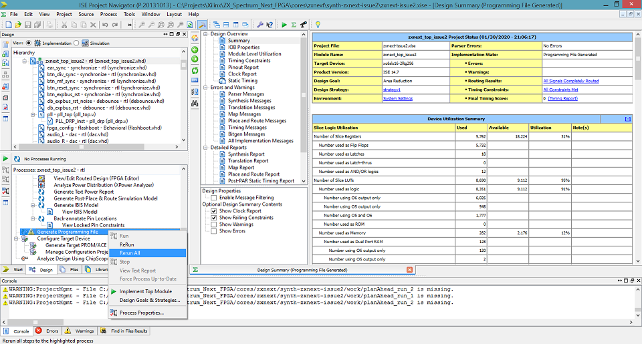Select the Implementation view radio button
The width and height of the screenshot is (644, 344).
[28, 43]
